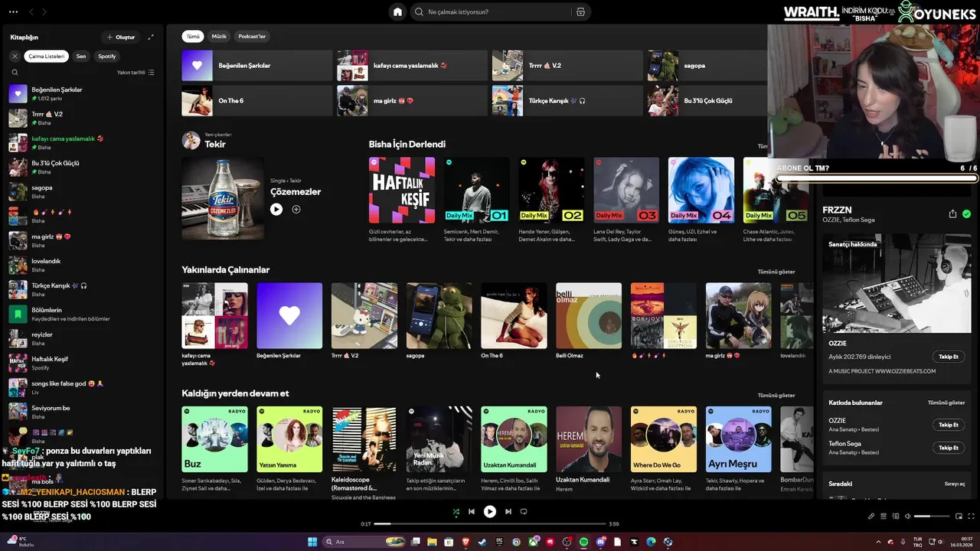
Task: Open the queue icon in player bar
Action: [x=884, y=516]
